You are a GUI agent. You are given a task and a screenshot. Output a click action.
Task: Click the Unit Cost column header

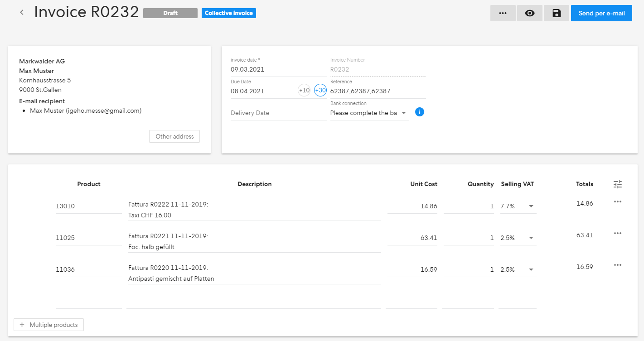tap(424, 184)
